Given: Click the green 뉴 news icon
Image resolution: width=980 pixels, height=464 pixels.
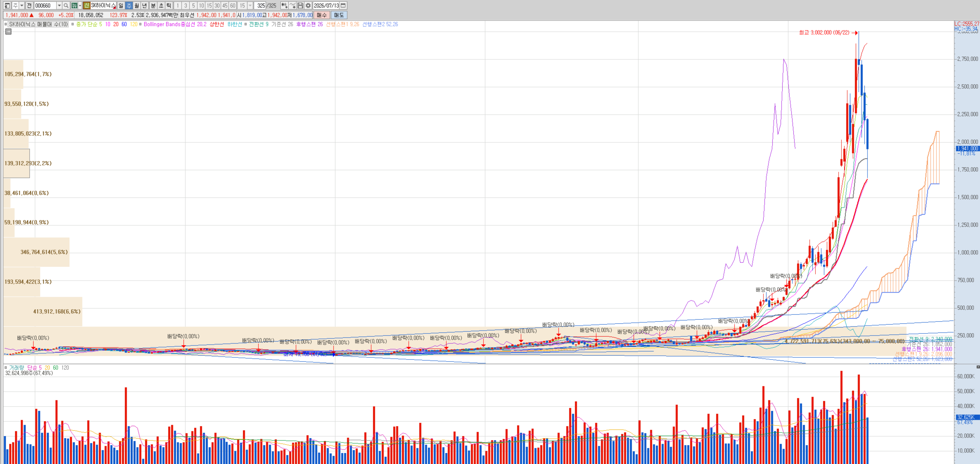Looking at the screenshot, I should coord(75,6).
